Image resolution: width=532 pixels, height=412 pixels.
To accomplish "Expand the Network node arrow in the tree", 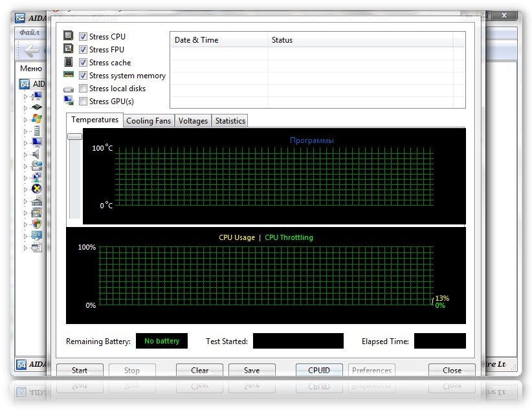I will (x=25, y=178).
